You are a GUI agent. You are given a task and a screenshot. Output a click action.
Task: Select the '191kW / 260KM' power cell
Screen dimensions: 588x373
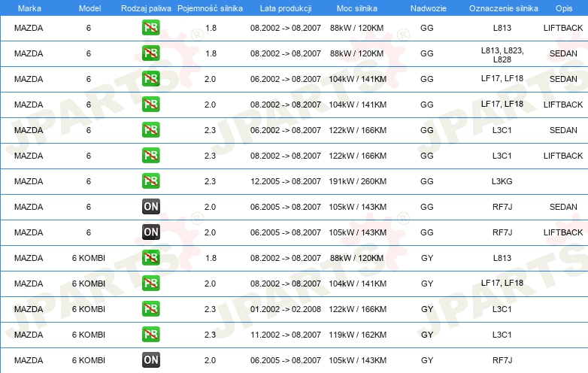coord(358,181)
